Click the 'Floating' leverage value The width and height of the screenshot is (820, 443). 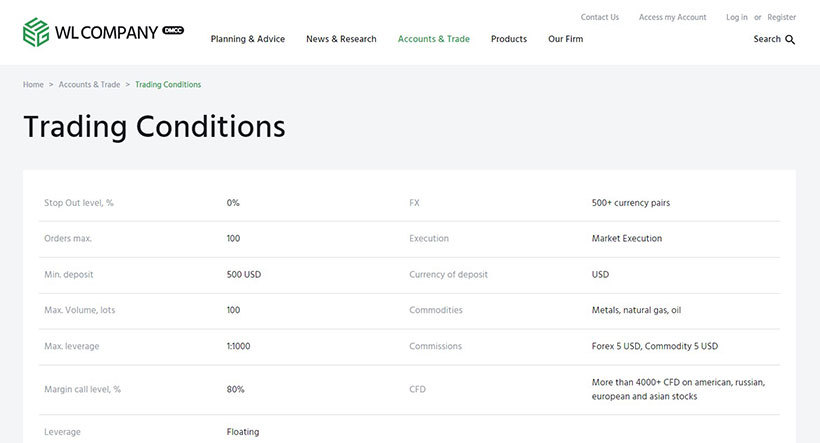tap(243, 432)
